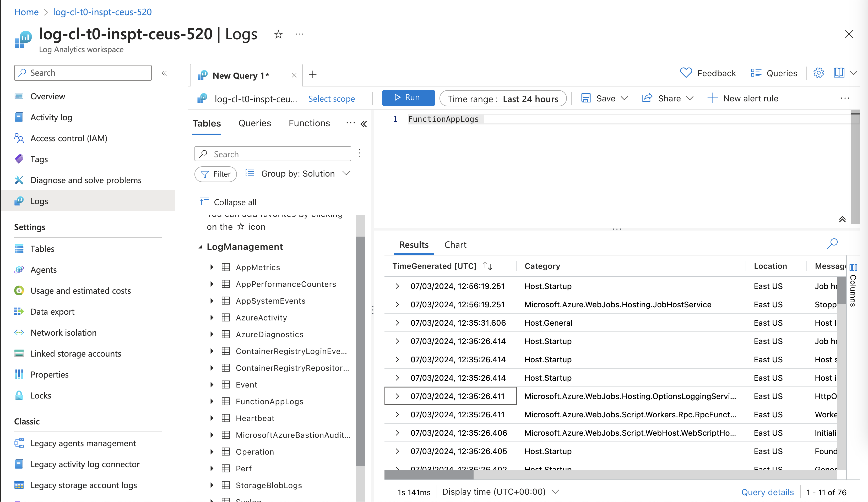The width and height of the screenshot is (868, 502).
Task: Expand the OptionsLoggingService result row
Action: click(x=398, y=396)
